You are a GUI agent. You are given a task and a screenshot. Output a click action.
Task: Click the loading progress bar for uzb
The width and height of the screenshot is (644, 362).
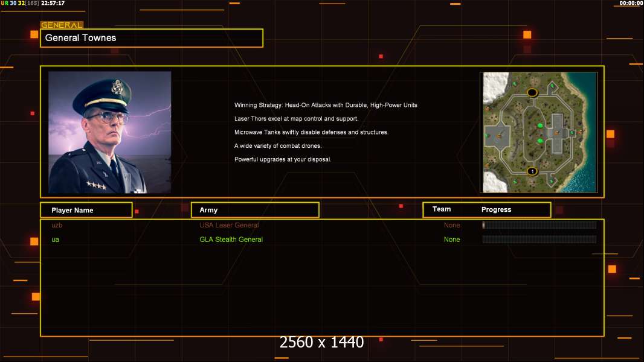click(539, 224)
